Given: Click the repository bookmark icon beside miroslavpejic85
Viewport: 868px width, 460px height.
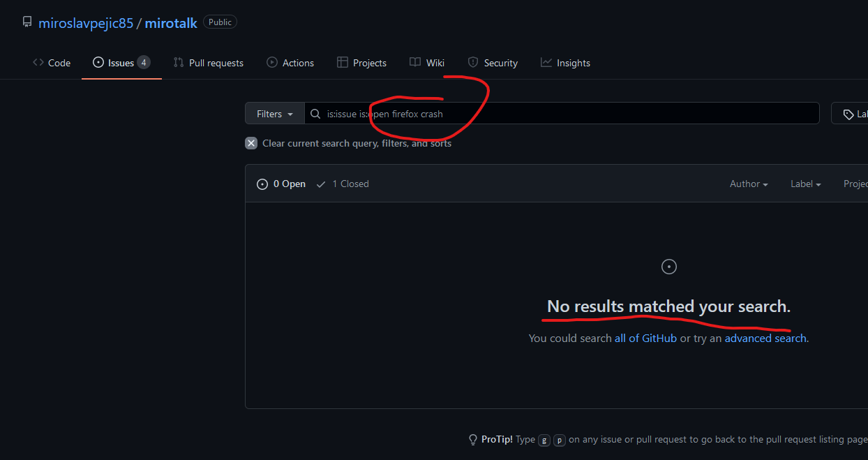Looking at the screenshot, I should [x=27, y=21].
